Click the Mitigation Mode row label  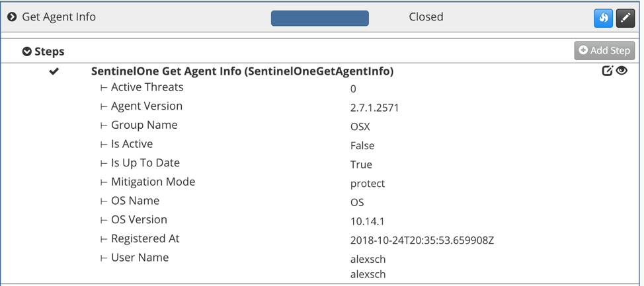coord(153,182)
